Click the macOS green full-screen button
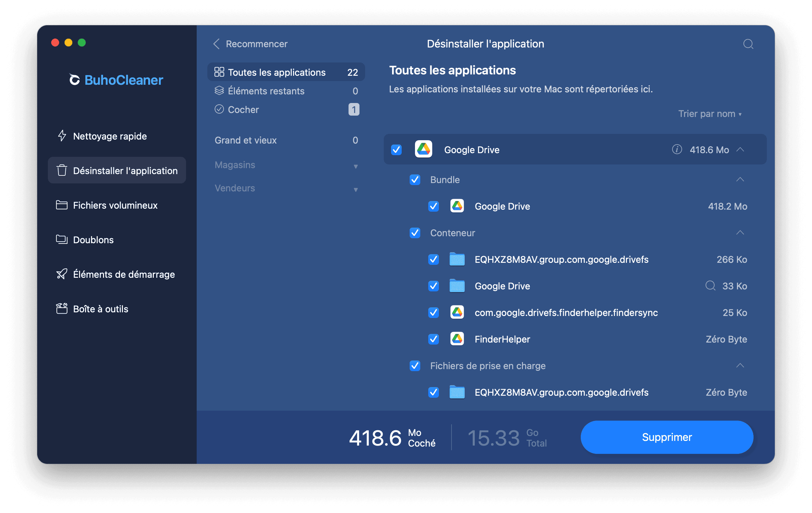This screenshot has width=812, height=513. click(82, 43)
